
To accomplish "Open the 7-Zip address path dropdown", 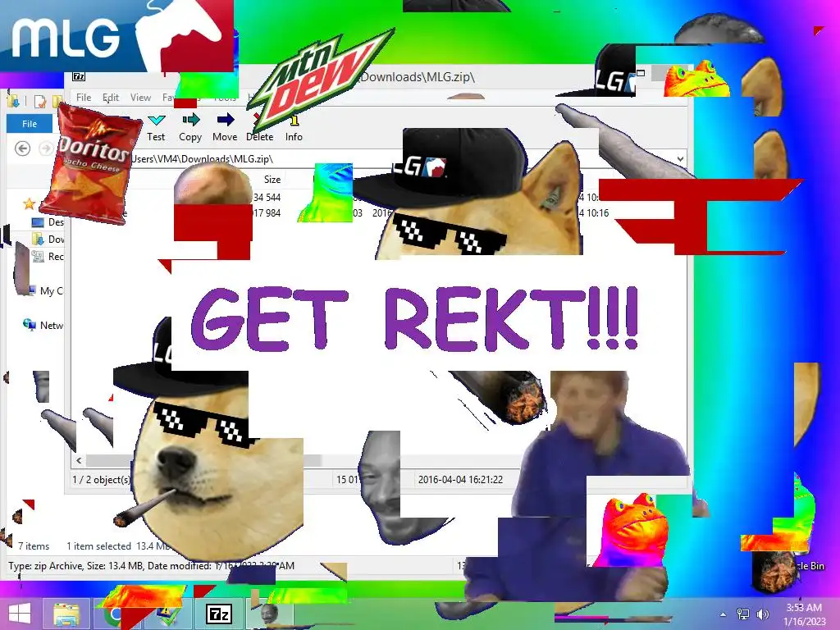I will tap(680, 158).
